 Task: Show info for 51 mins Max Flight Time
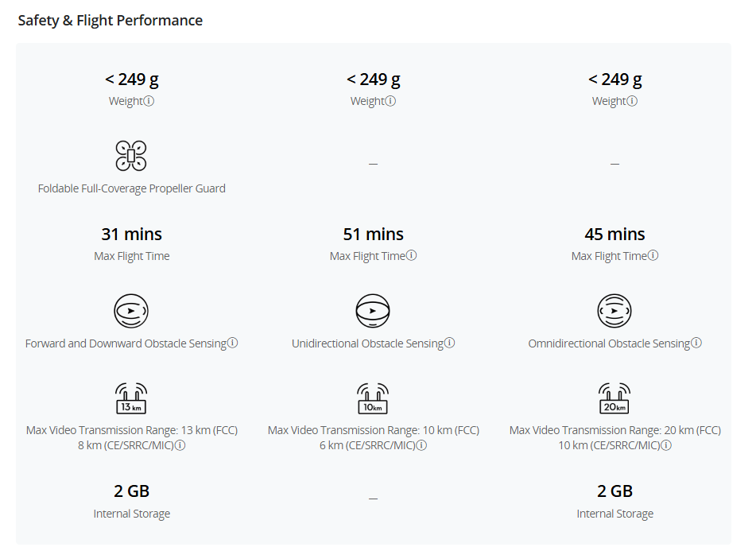411,255
